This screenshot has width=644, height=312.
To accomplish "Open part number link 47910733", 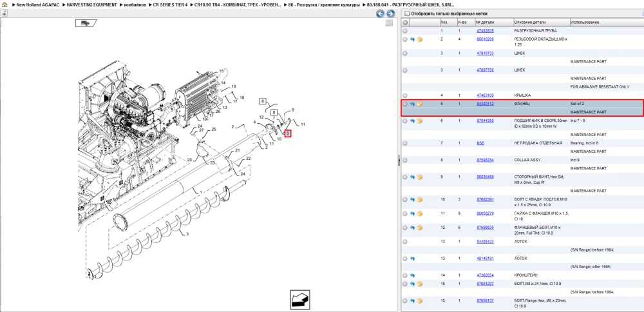I will 485,54.
